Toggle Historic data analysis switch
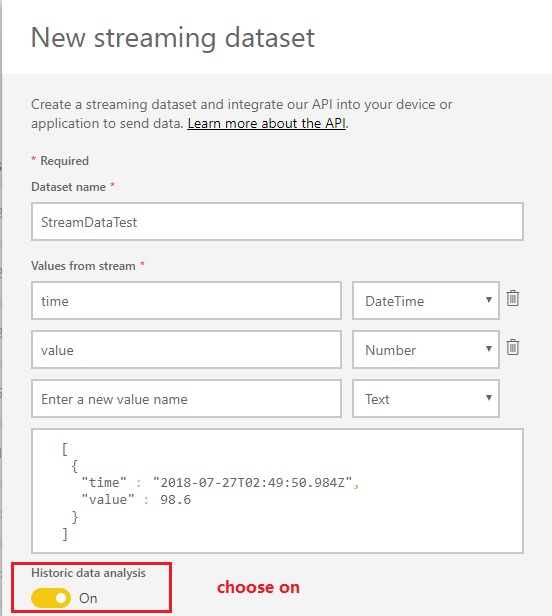Viewport: 552px width, 616px height. coord(51,598)
